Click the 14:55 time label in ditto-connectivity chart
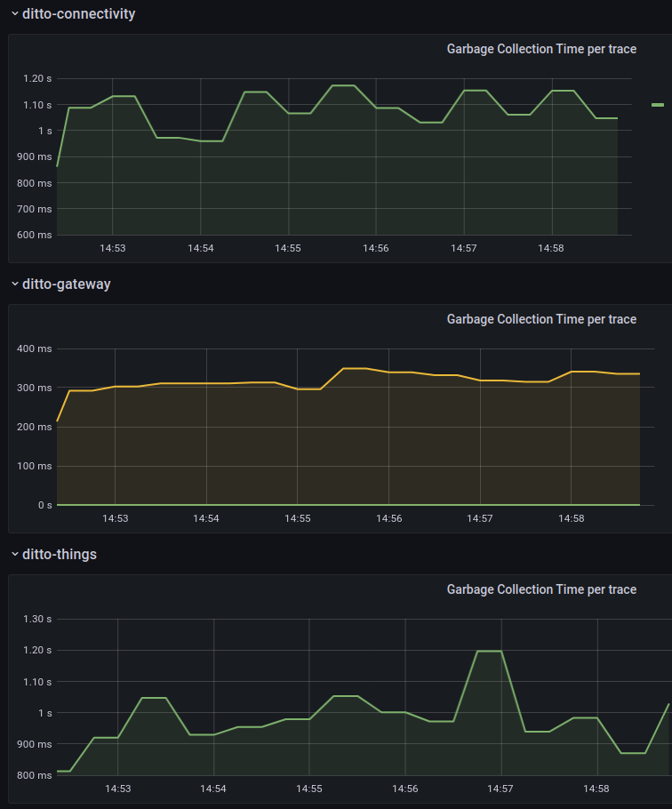 click(x=288, y=248)
